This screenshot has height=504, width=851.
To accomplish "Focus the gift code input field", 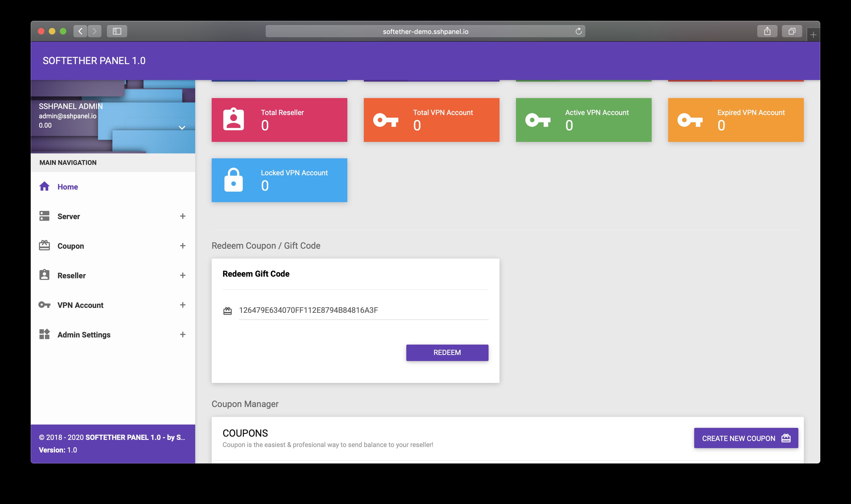I will [364, 310].
